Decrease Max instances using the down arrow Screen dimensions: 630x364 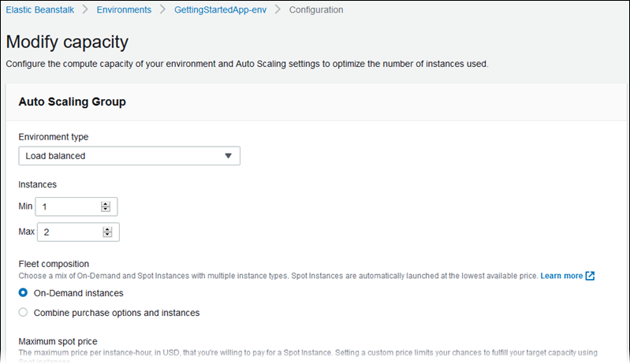pyautogui.click(x=106, y=235)
